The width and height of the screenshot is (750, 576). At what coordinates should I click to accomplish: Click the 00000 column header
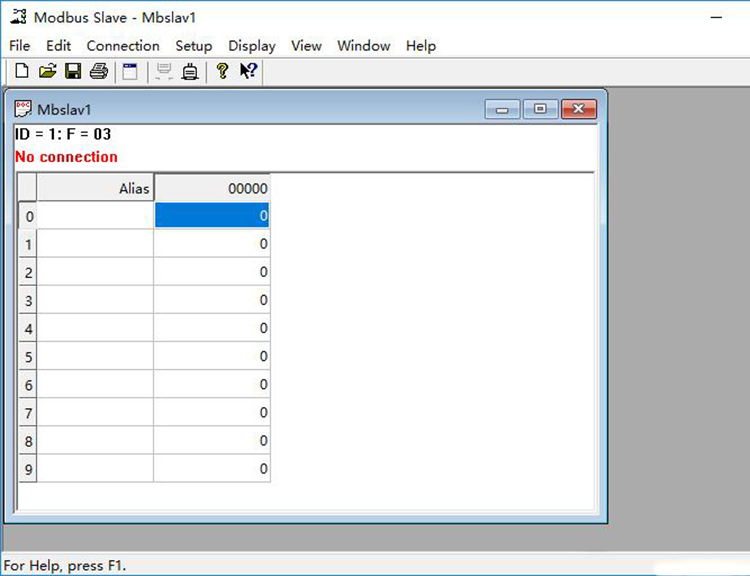point(212,188)
